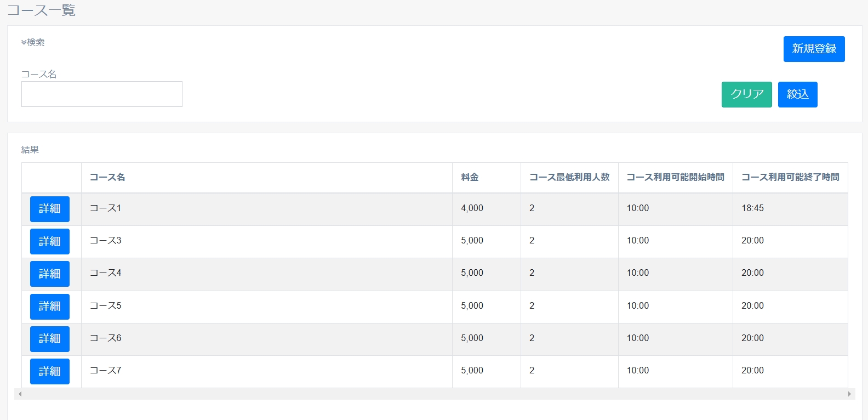The height and width of the screenshot is (420, 868).
Task: Apply filter with 絞込 button
Action: click(797, 94)
